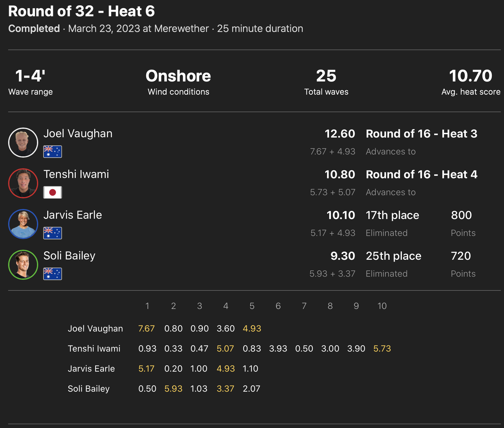Click Joel Vaughan's 12.60 heat total
The width and height of the screenshot is (504, 428).
(340, 134)
